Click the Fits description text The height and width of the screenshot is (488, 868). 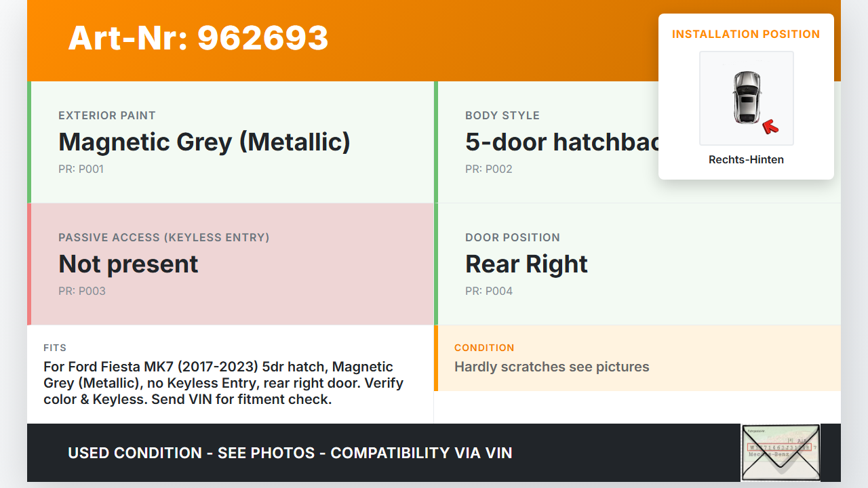pyautogui.click(x=224, y=383)
